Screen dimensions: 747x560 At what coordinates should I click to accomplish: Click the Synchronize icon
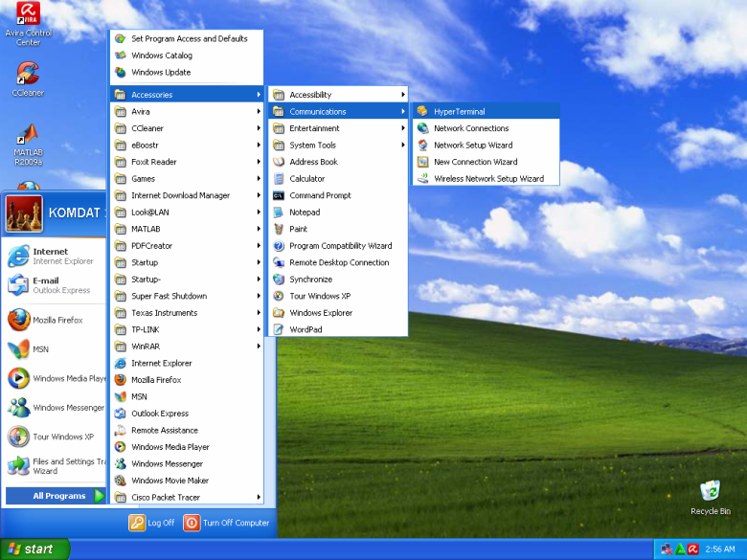279,280
